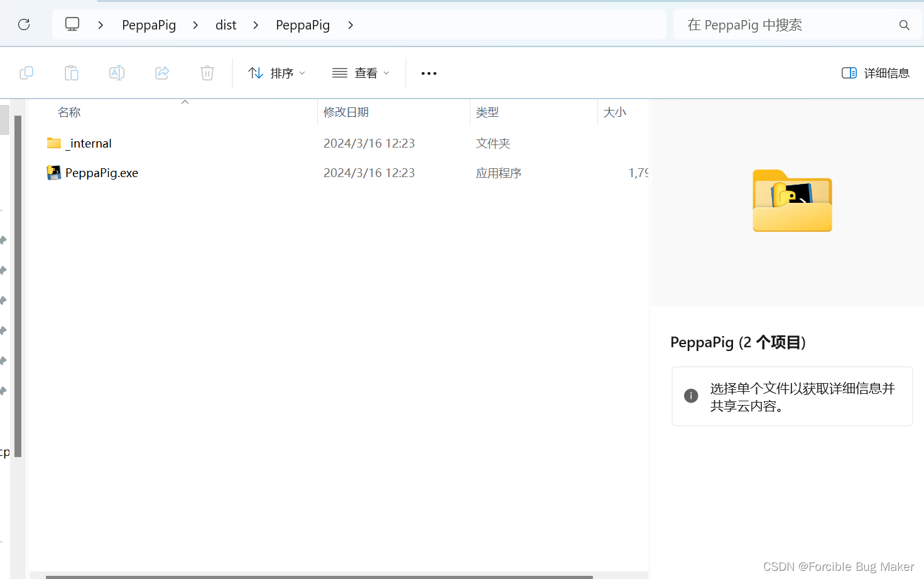This screenshot has height=579, width=924.
Task: Click the Copy icon in toolbar
Action: pyautogui.click(x=26, y=73)
